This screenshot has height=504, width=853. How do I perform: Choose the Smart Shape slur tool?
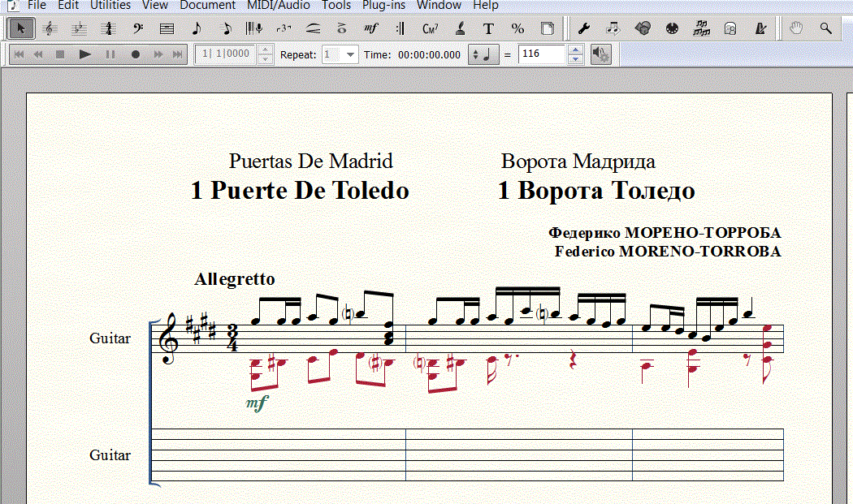[313, 28]
